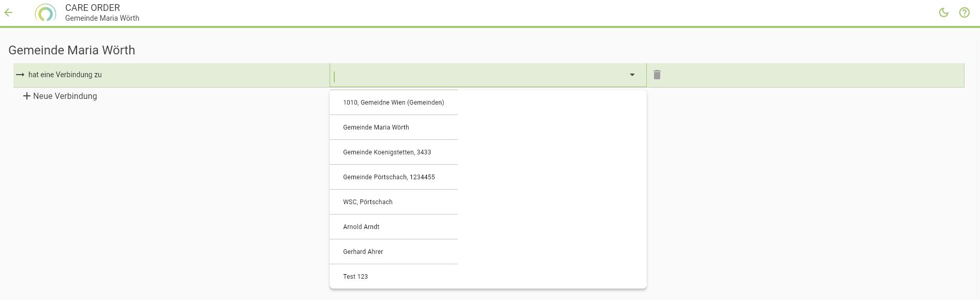980x300 pixels.
Task: Pick 'Gemeinde Koenigstetten, 3433' from the list
Action: 387,152
